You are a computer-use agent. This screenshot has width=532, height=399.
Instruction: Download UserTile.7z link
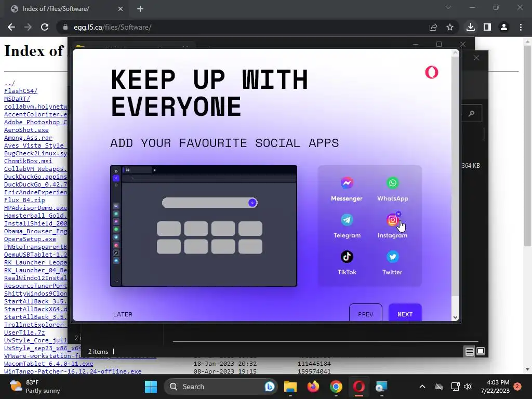[x=24, y=333]
